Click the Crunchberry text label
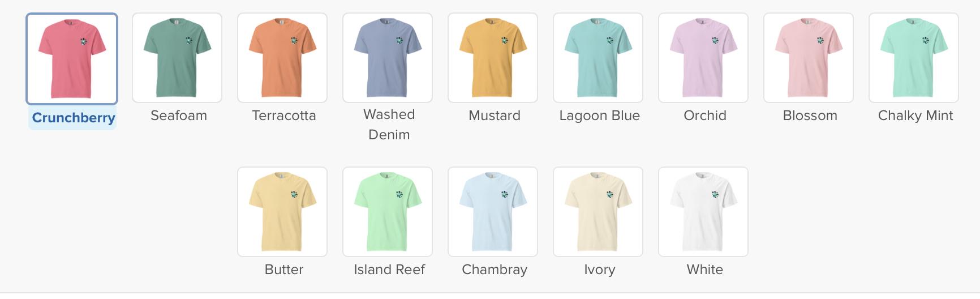 [74, 118]
